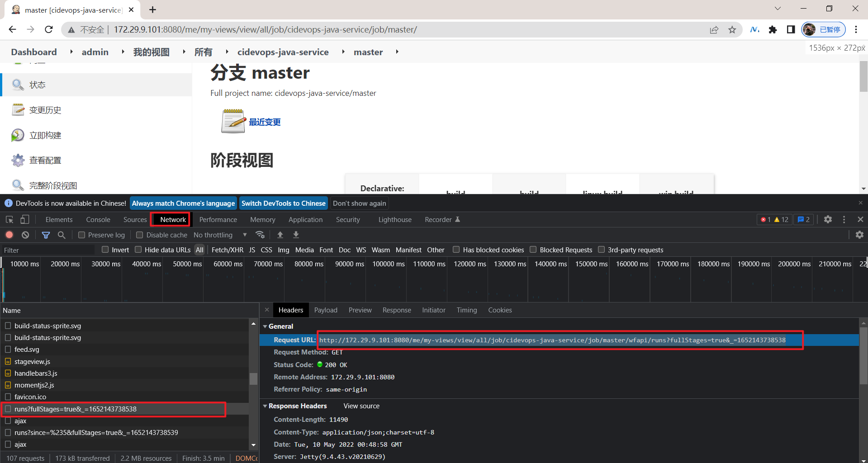The image size is (868, 463).
Task: Start a build with 立即构建
Action: click(45, 135)
